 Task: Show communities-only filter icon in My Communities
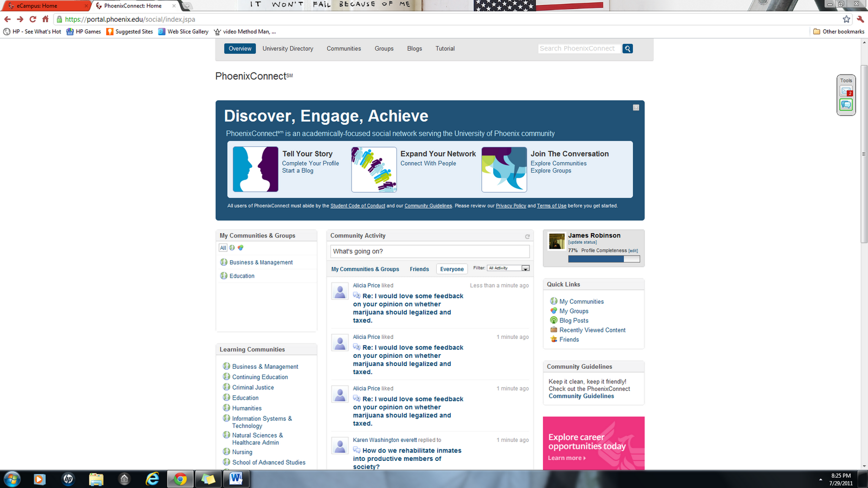pos(232,248)
